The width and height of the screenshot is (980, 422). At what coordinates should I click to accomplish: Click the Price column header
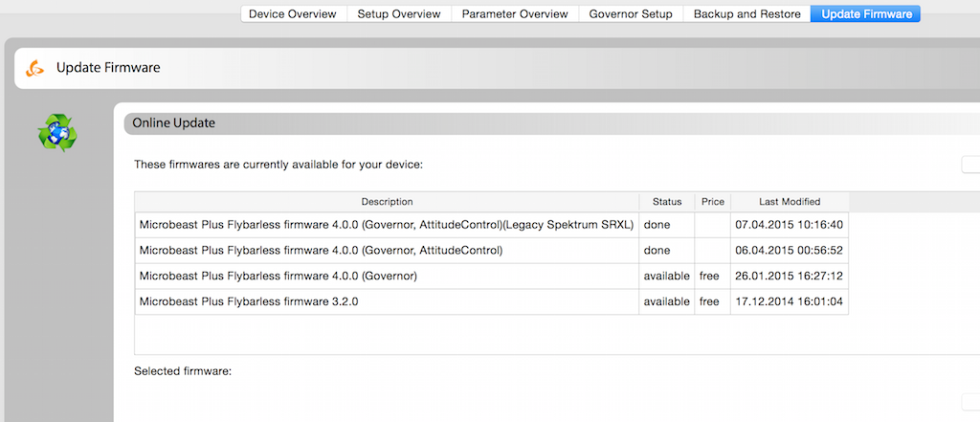click(712, 202)
